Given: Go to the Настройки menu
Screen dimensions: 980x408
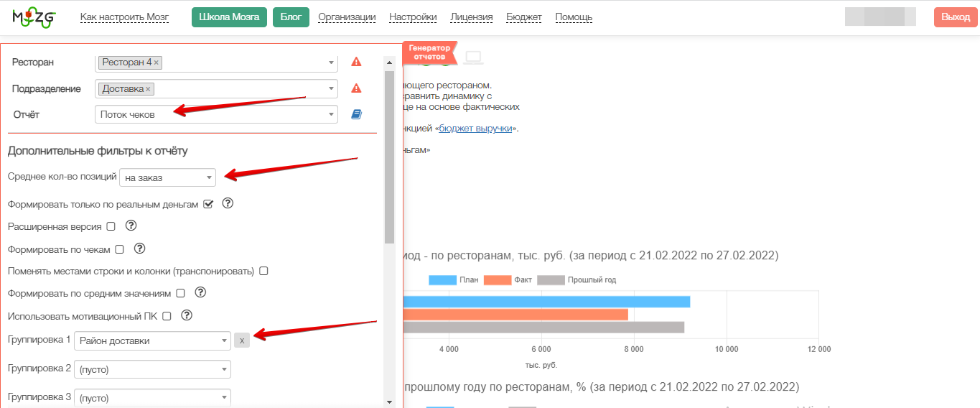Looking at the screenshot, I should click(413, 17).
